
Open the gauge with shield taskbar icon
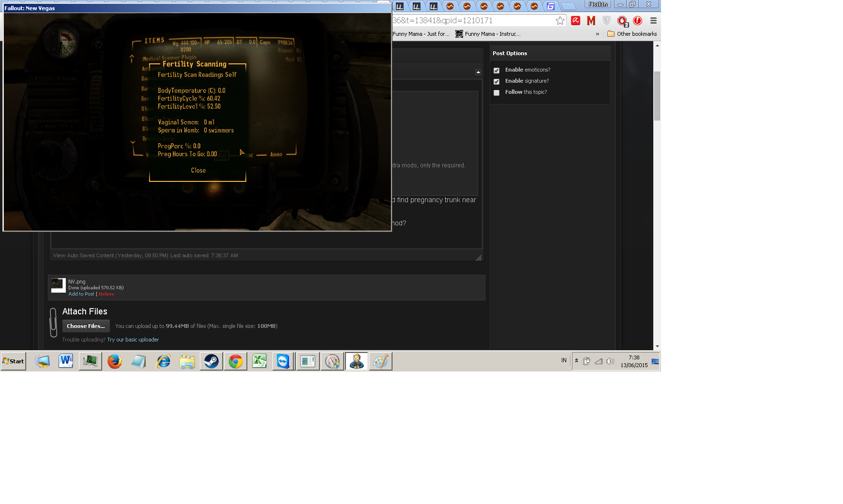tap(332, 361)
